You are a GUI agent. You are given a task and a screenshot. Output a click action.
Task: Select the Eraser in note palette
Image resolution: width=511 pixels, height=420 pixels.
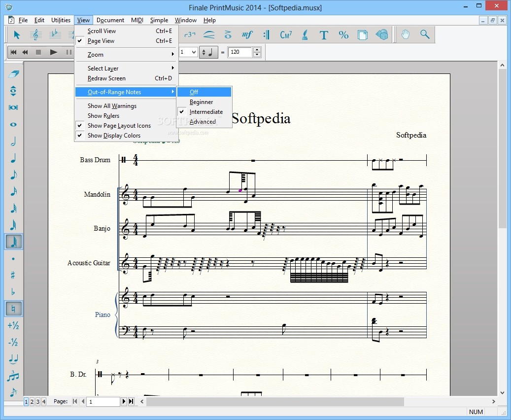click(x=13, y=74)
